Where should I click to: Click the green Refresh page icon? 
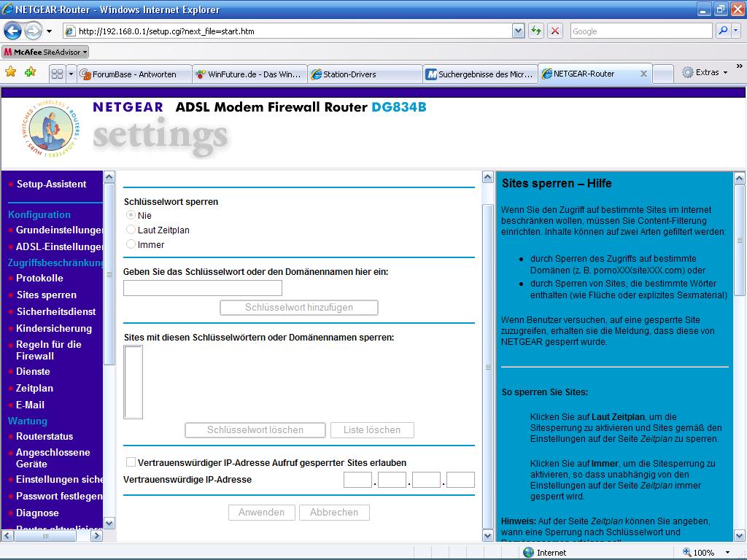click(536, 31)
